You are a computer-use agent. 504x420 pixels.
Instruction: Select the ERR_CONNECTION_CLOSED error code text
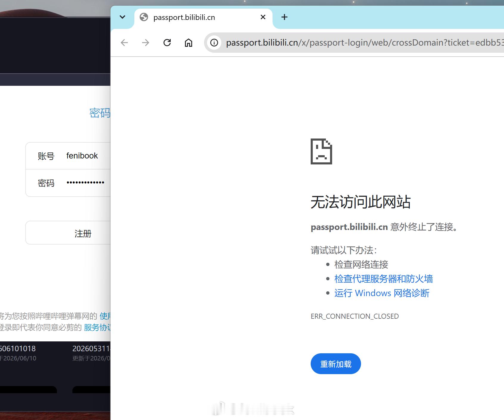click(x=355, y=316)
